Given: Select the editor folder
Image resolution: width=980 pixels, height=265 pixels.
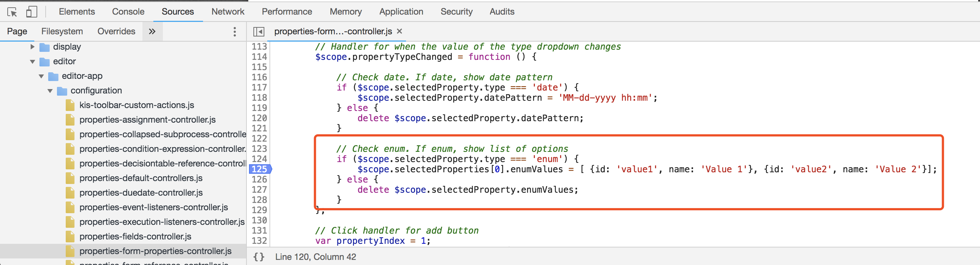Looking at the screenshot, I should click(x=64, y=61).
